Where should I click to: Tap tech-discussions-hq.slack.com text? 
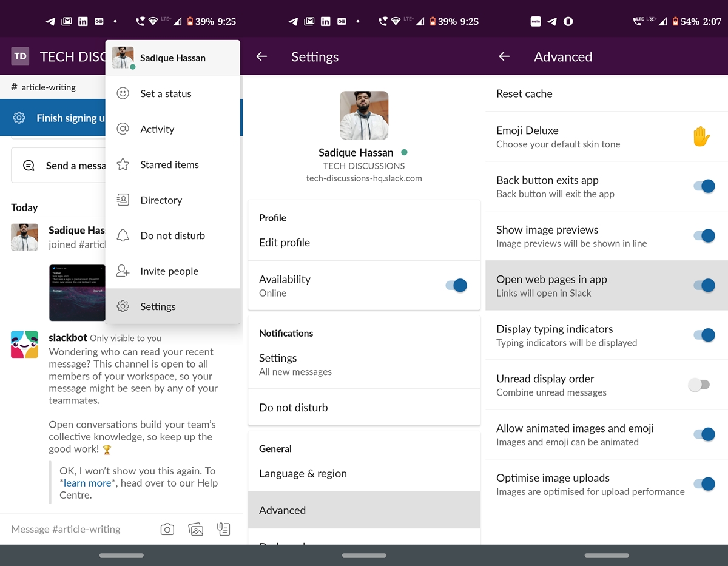(364, 178)
